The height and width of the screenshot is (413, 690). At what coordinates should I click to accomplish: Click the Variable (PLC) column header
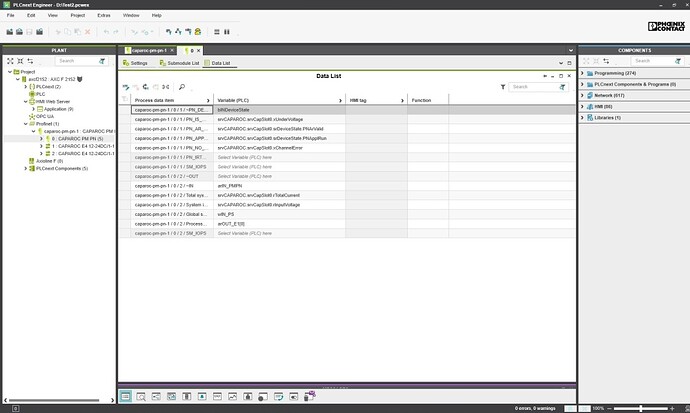(x=279, y=100)
